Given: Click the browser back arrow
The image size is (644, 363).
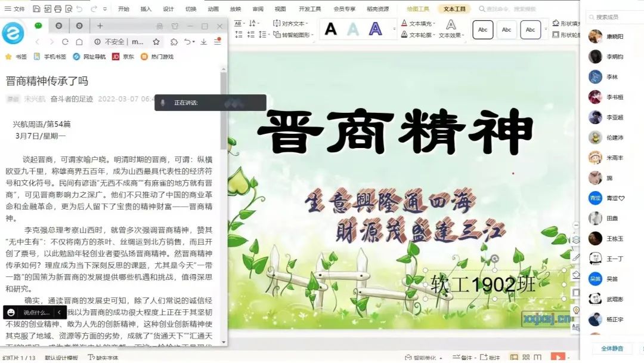Looking at the screenshot, I should 38,42.
